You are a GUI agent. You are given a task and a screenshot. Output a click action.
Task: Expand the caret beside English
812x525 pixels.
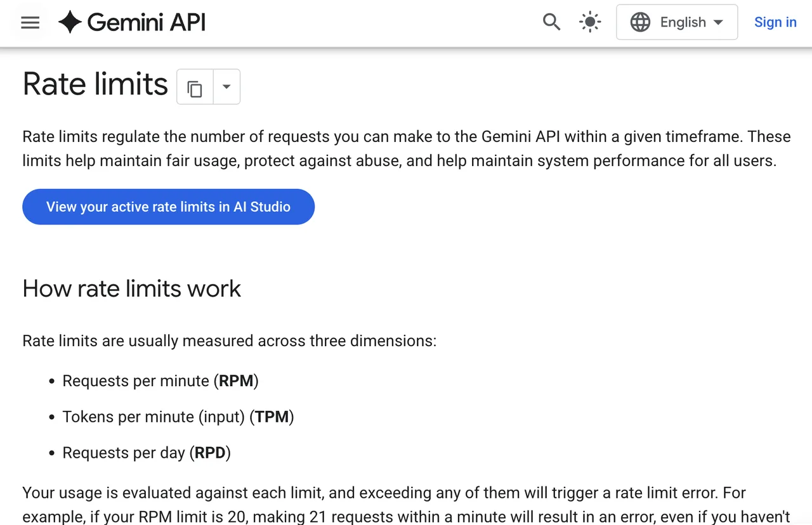(x=718, y=22)
